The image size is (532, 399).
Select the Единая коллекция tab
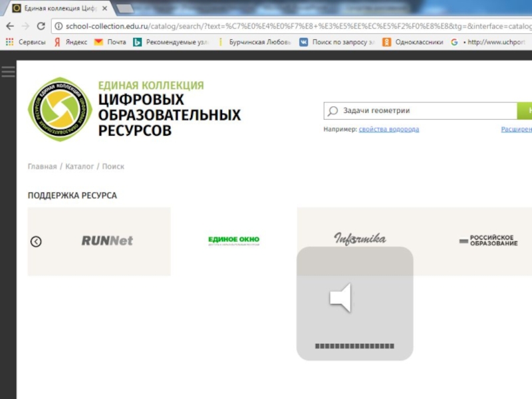pyautogui.click(x=59, y=8)
